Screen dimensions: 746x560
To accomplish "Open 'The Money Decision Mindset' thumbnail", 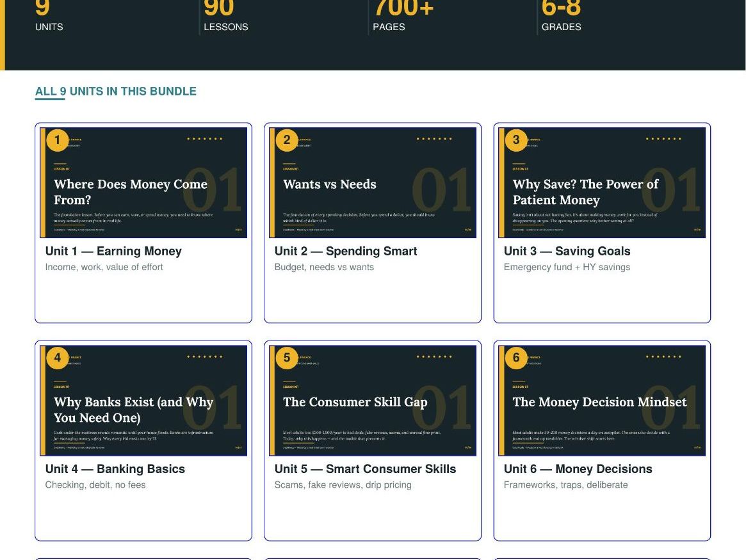I will pos(602,400).
